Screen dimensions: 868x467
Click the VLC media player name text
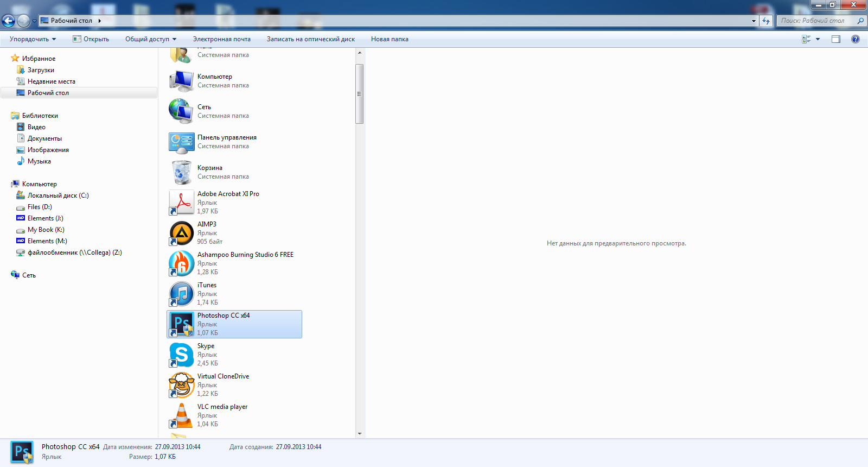coord(222,407)
